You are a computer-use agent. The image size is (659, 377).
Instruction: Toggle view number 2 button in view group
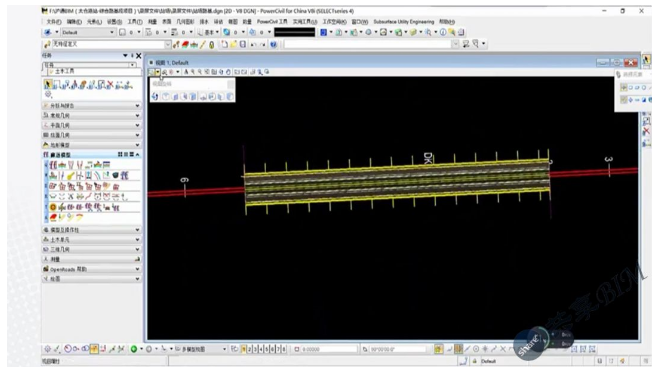[x=249, y=349]
